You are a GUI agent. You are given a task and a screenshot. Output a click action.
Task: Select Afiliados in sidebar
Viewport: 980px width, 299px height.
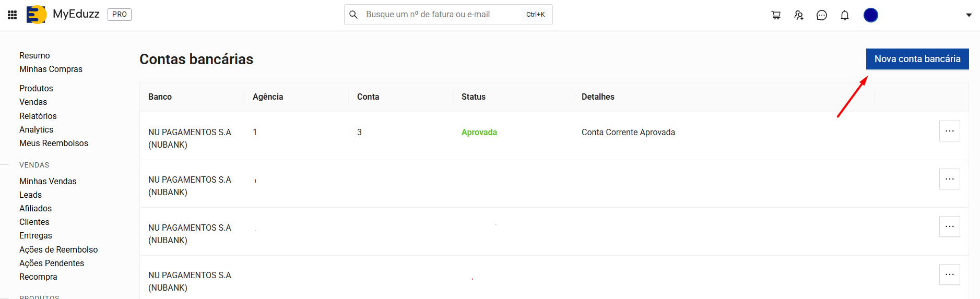(x=36, y=208)
